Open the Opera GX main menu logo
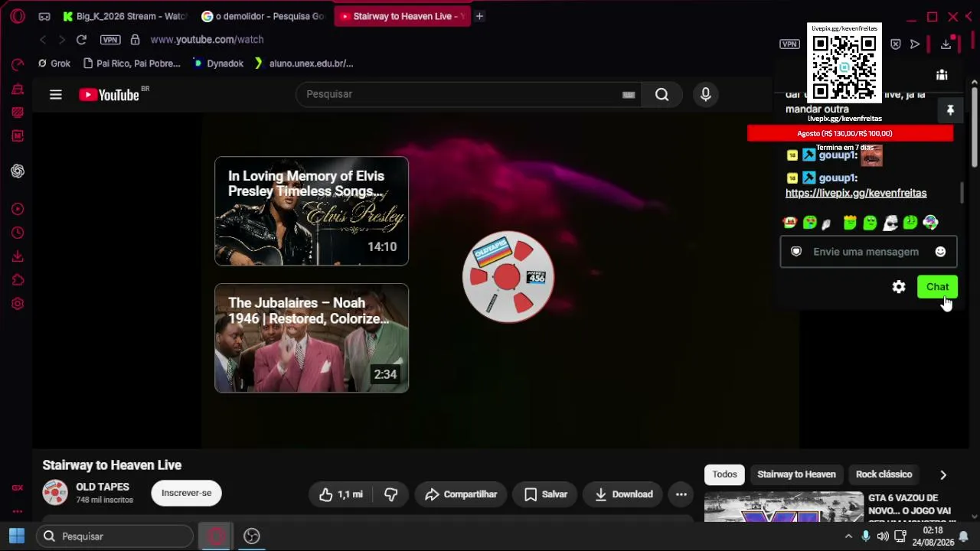980x551 pixels. [x=18, y=16]
